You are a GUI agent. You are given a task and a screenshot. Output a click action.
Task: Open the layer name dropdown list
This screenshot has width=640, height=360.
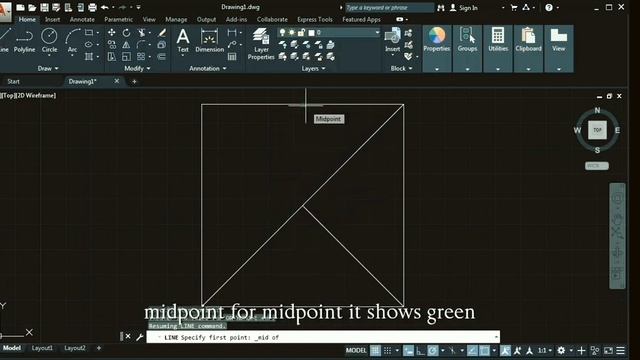pos(377,33)
